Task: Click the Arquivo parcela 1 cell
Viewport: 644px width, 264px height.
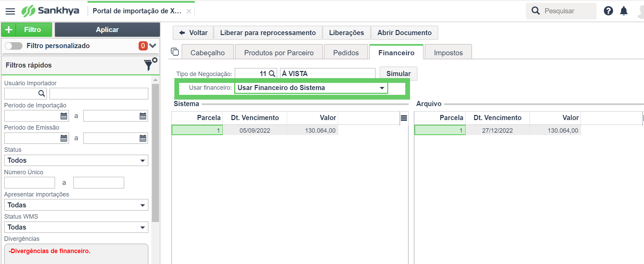Action: click(x=440, y=130)
